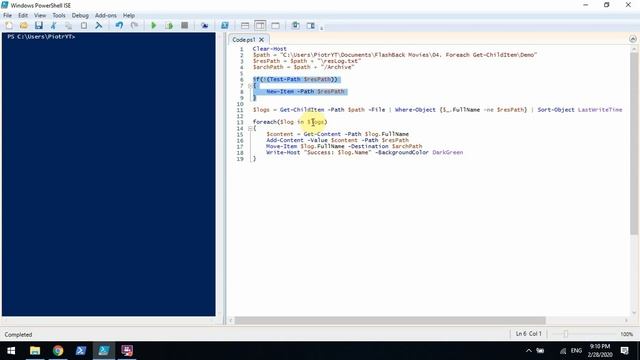
Task: Show script pane at the top
Action: click(x=245, y=26)
